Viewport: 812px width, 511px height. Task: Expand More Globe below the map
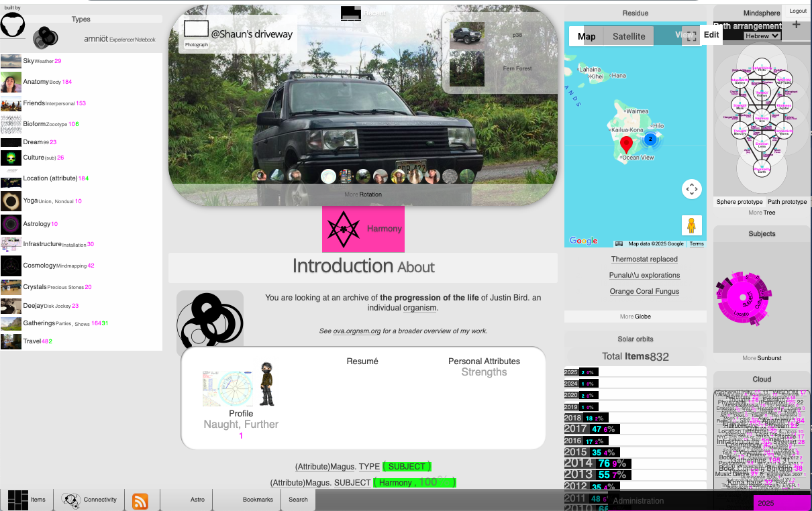635,317
